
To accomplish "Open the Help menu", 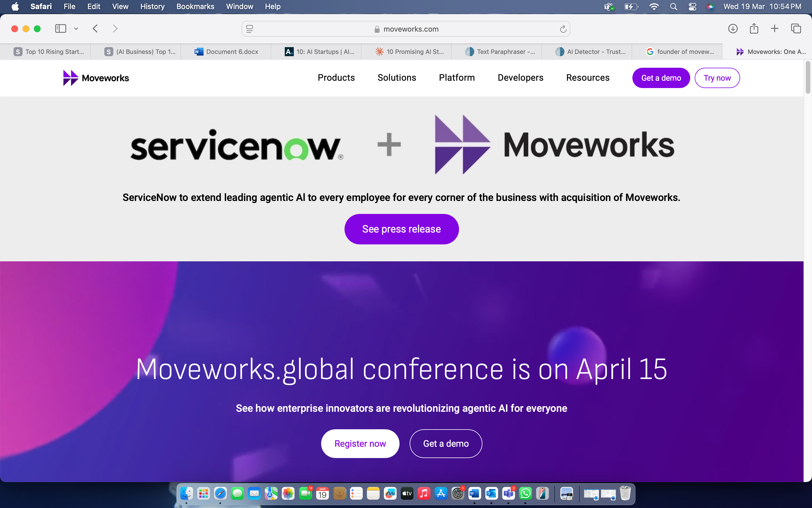I will pyautogui.click(x=272, y=6).
